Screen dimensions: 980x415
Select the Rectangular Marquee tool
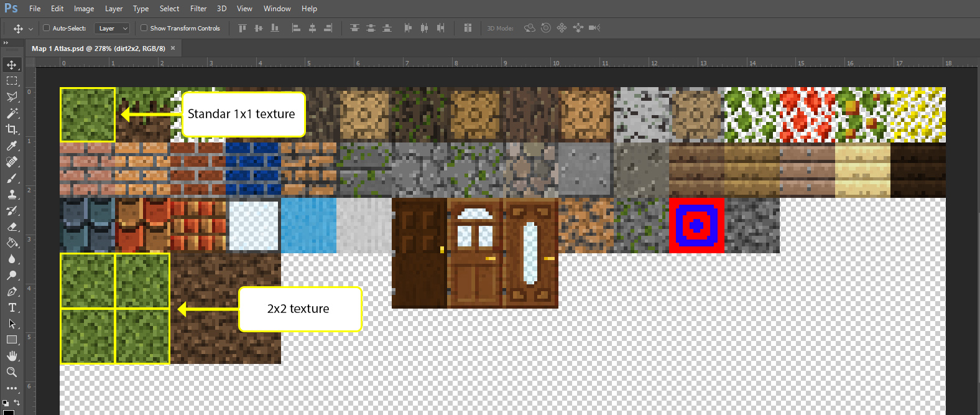tap(12, 81)
